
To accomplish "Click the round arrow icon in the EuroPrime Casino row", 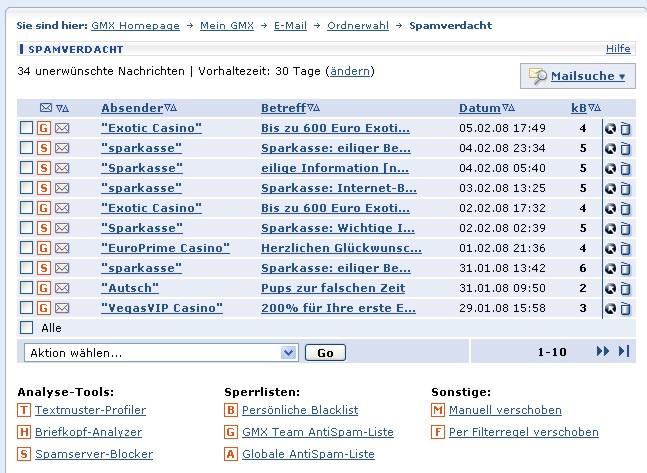I will [x=610, y=248].
